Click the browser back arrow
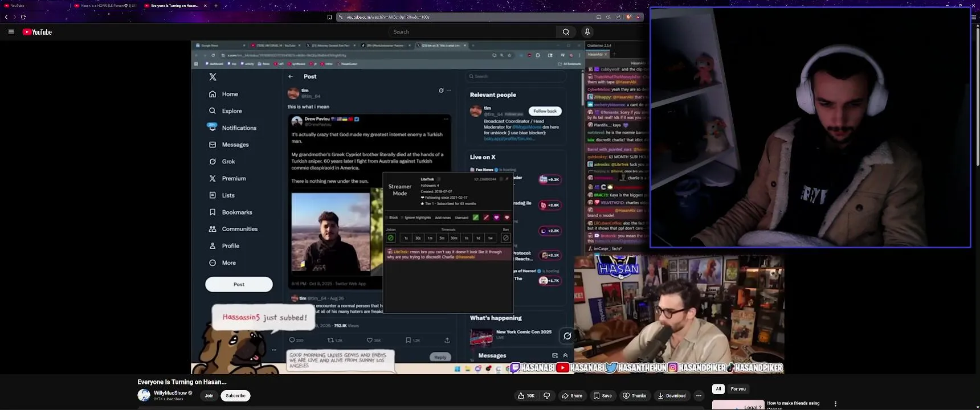The image size is (980, 410). pos(6,17)
